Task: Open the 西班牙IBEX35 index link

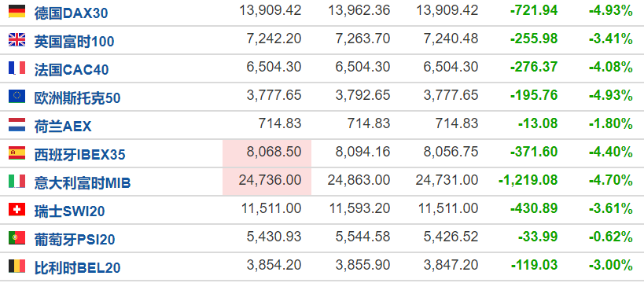Action: tap(79, 155)
